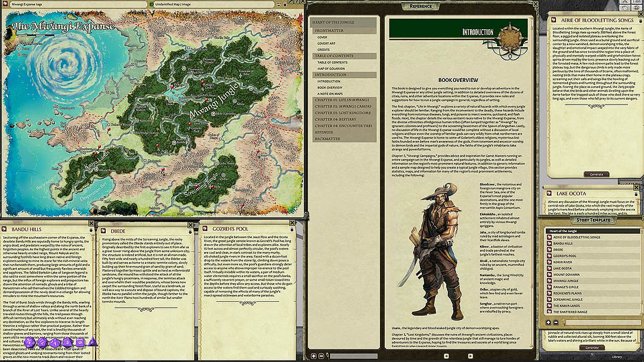The height and width of the screenshot is (362, 644).
Task: Open The Kaava Lands row icon in Story Template
Action: tap(549, 306)
